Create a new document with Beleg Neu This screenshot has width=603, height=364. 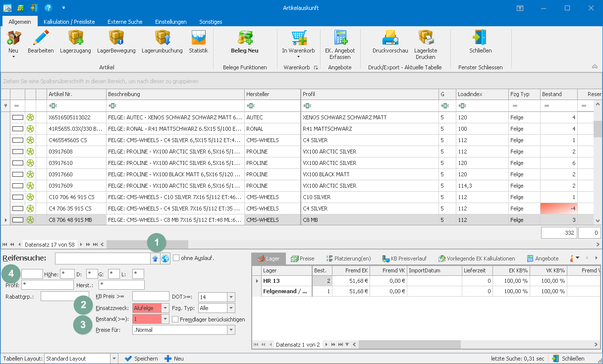point(245,42)
